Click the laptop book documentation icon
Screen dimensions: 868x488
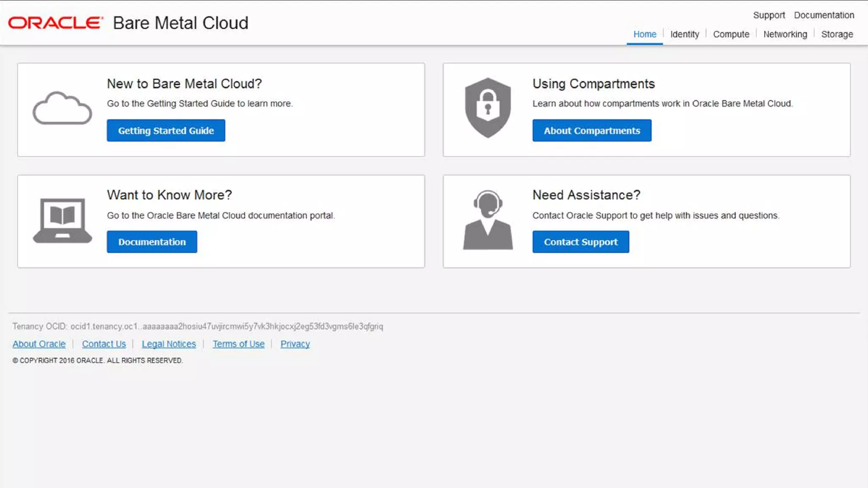(62, 220)
